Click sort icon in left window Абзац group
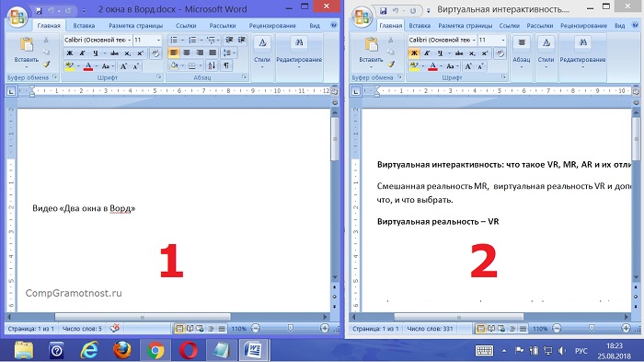644x362 pixels. 212,65
